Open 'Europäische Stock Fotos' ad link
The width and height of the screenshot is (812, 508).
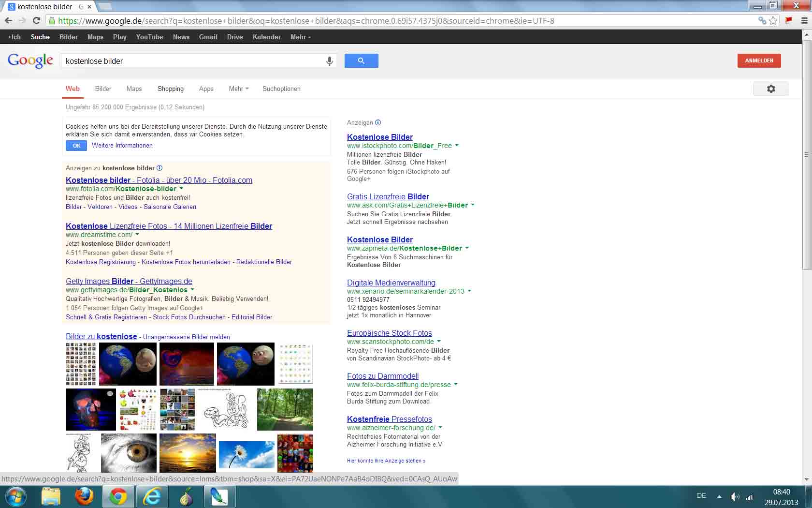click(390, 333)
